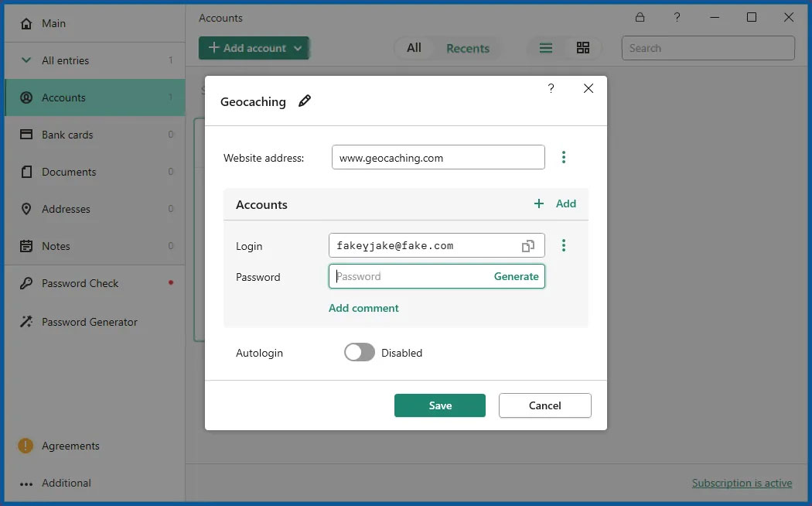Open the Agreements label in sidebar

pyautogui.click(x=70, y=446)
